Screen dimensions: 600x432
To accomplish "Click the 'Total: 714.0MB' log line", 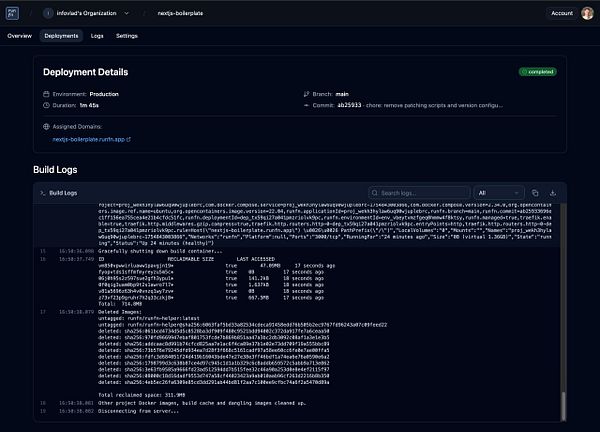I will point(120,304).
